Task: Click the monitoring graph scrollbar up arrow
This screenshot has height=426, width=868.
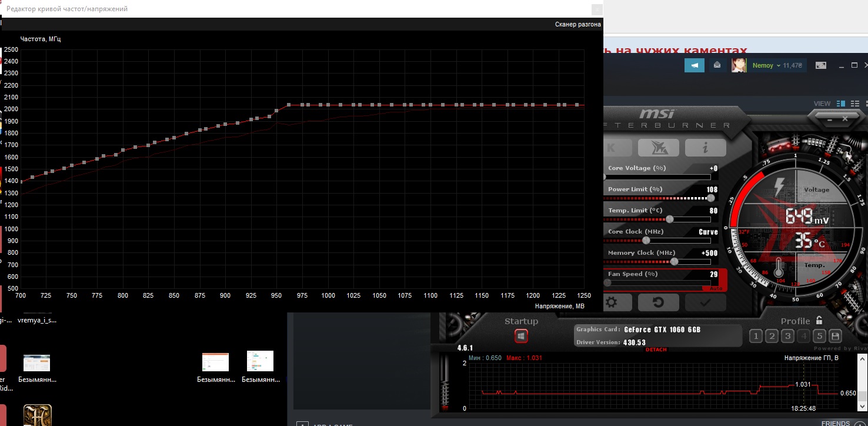Action: pos(862,359)
